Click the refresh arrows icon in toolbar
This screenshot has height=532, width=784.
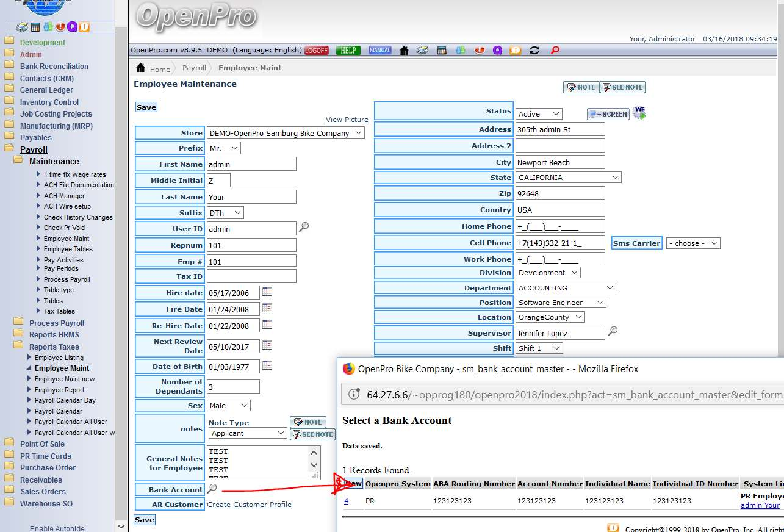coord(534,51)
